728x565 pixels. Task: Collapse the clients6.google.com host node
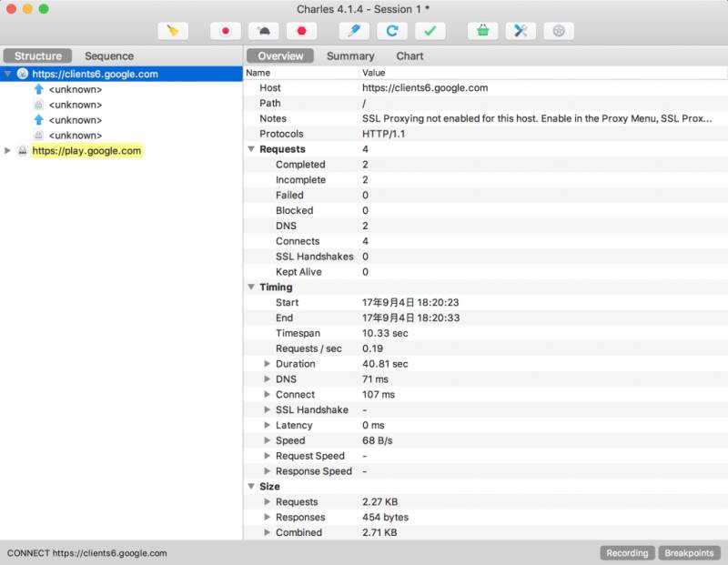coord(7,74)
